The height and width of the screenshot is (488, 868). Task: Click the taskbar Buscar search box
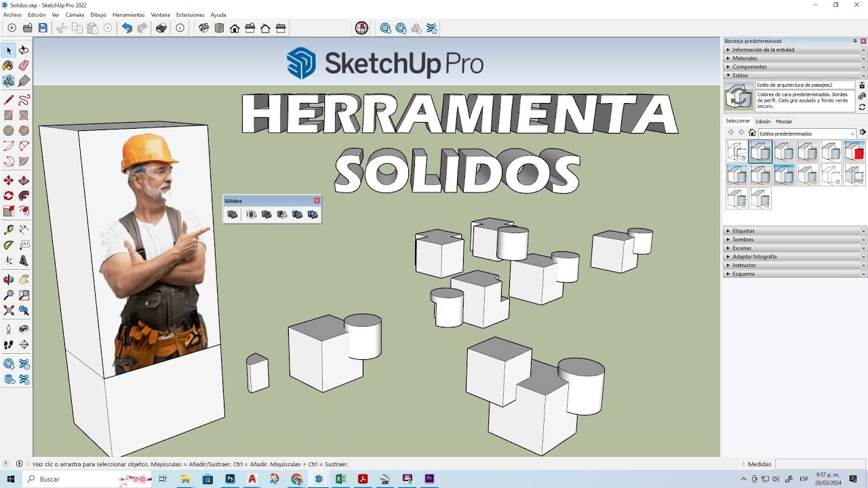88,479
